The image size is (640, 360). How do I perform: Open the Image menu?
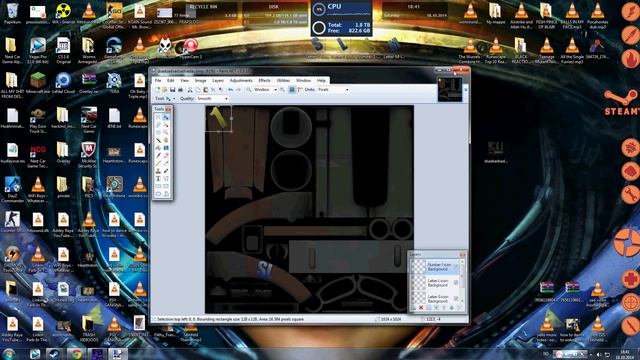click(x=200, y=80)
